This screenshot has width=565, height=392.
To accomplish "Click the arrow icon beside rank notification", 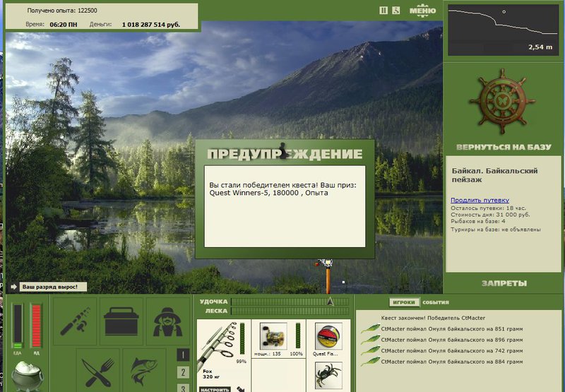I will coord(13,287).
